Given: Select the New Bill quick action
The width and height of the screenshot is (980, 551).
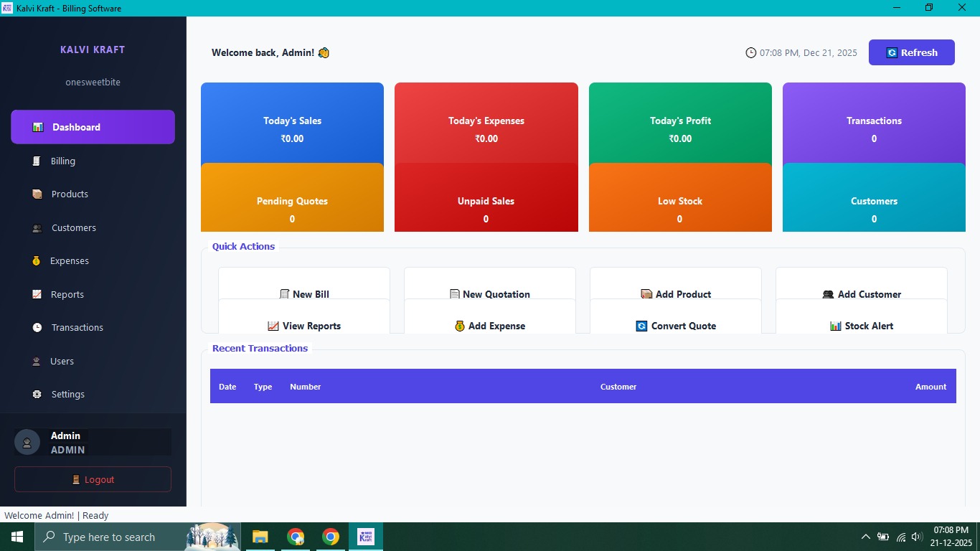Looking at the screenshot, I should (304, 294).
